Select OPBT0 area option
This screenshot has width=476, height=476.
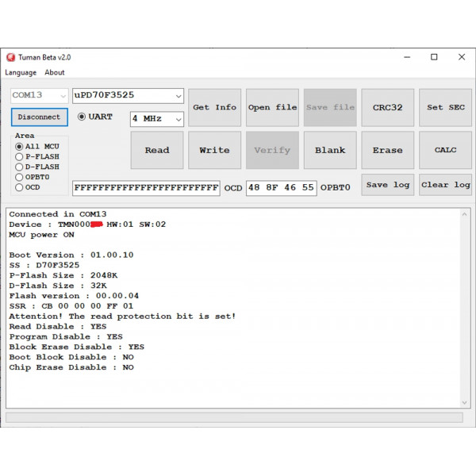pyautogui.click(x=33, y=177)
